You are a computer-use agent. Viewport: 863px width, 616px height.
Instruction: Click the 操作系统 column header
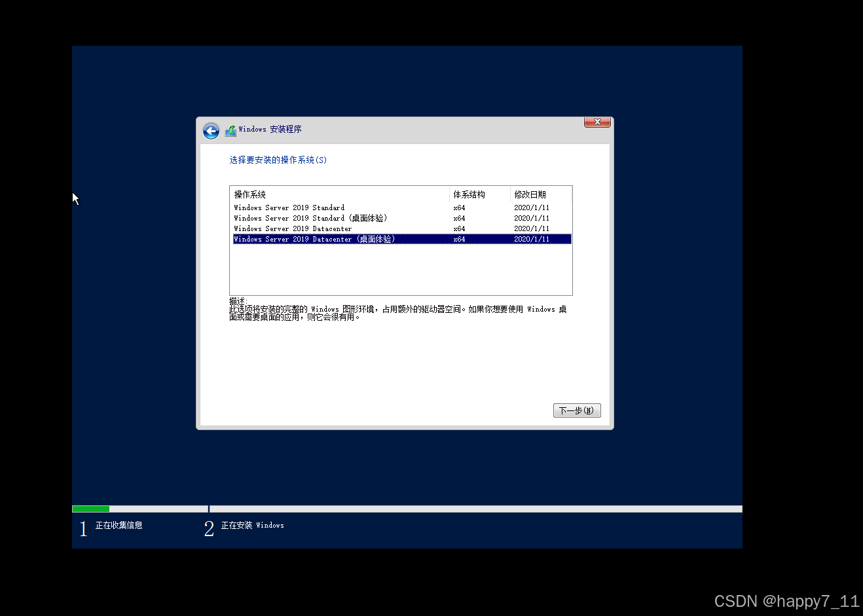pyautogui.click(x=340, y=194)
